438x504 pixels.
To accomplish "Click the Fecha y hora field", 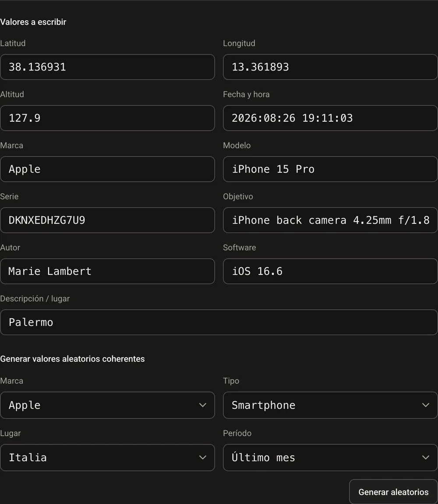I will point(330,118).
